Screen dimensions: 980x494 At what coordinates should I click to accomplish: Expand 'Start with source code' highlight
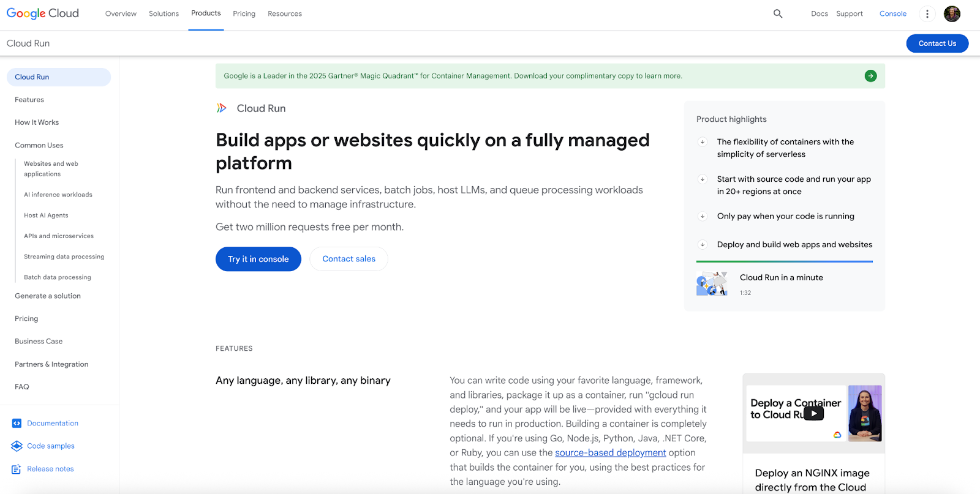[x=703, y=179]
